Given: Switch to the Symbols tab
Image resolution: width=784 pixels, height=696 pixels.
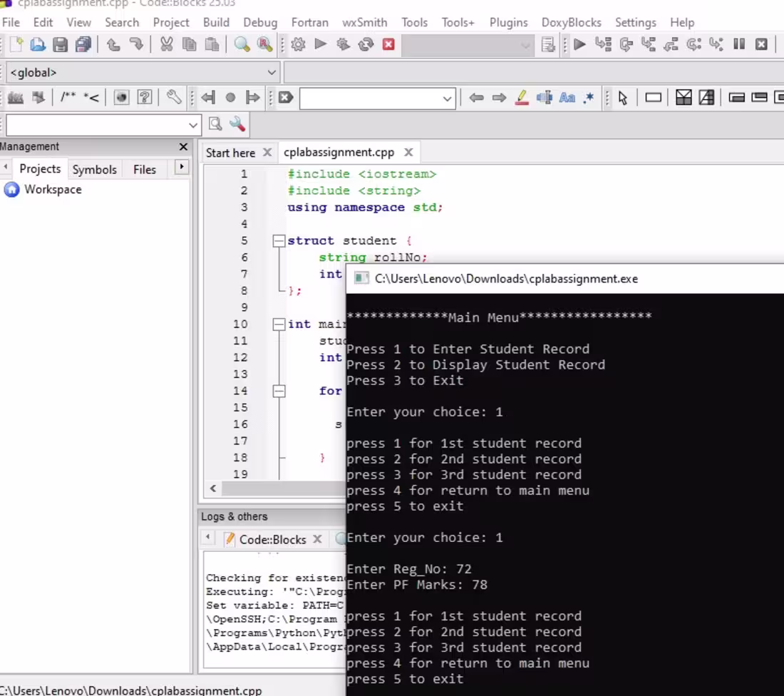Looking at the screenshot, I should (95, 170).
